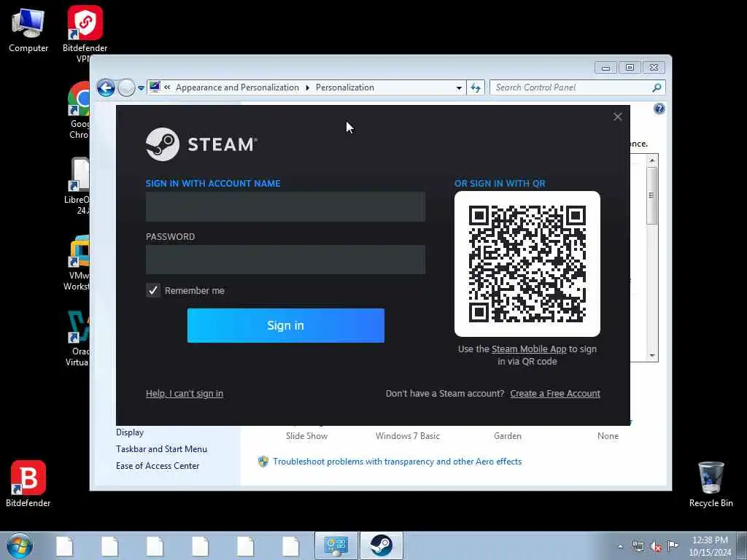The height and width of the screenshot is (560, 747).
Task: Click the network tray icon
Action: pyautogui.click(x=638, y=546)
